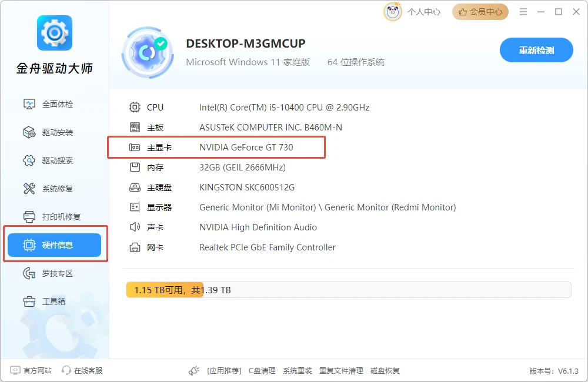
Task: Click the 网卡 network icon
Action: [x=135, y=247]
